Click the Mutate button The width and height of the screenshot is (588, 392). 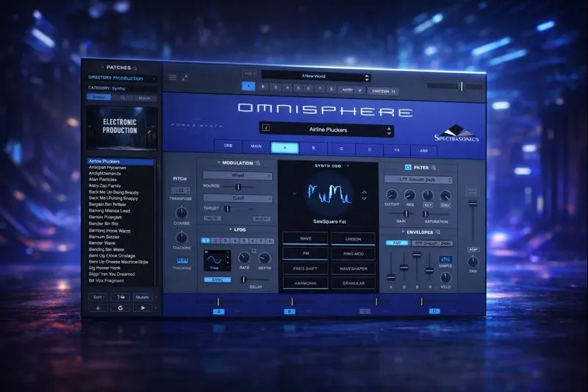(x=143, y=297)
